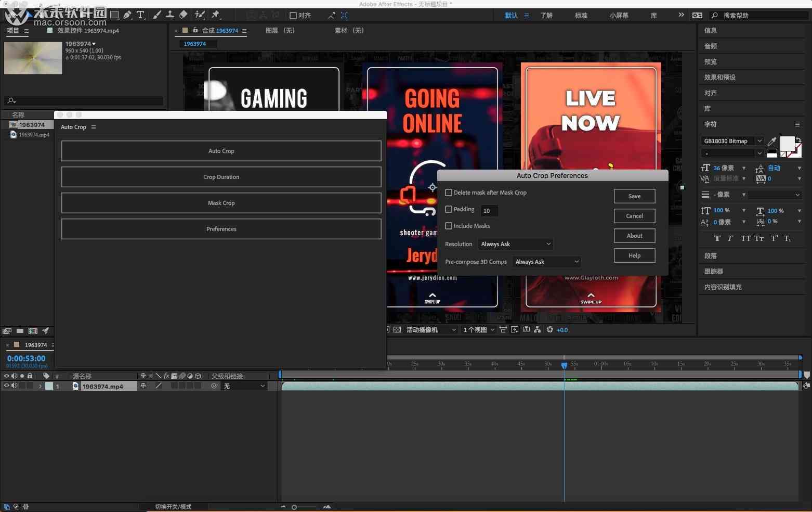Check the Include Masks option
This screenshot has height=512, width=812.
pyautogui.click(x=449, y=226)
